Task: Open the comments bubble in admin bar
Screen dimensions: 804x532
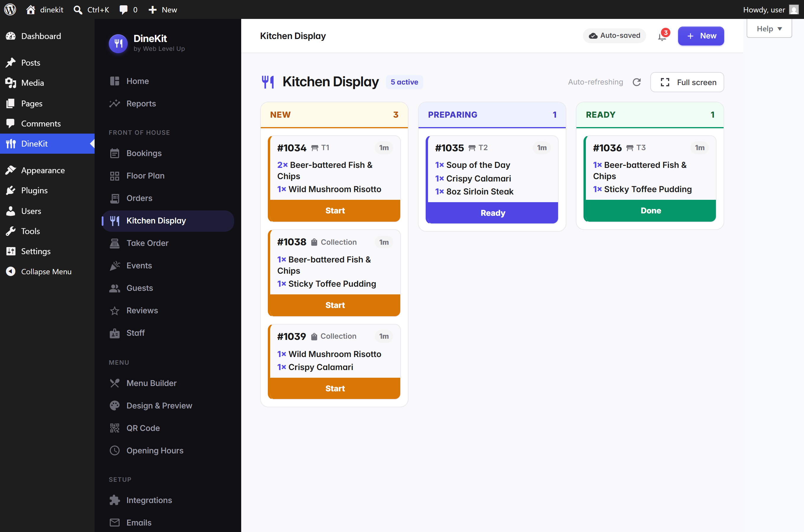Action: 128,9
